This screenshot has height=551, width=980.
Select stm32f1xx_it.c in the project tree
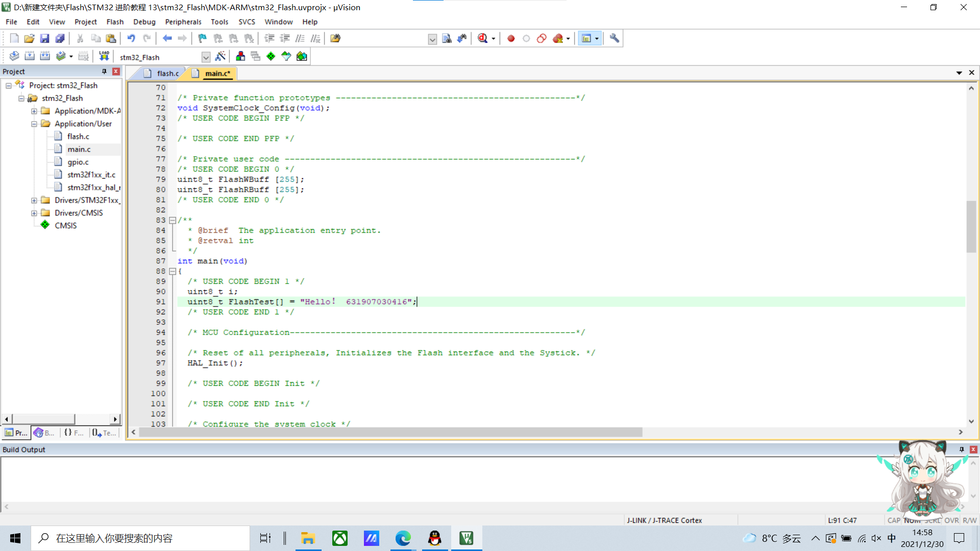(91, 175)
